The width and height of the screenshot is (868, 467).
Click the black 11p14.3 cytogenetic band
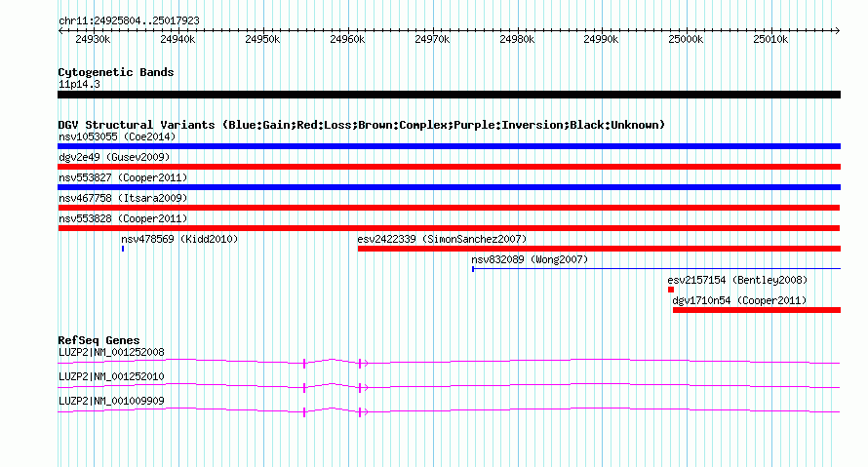click(449, 95)
